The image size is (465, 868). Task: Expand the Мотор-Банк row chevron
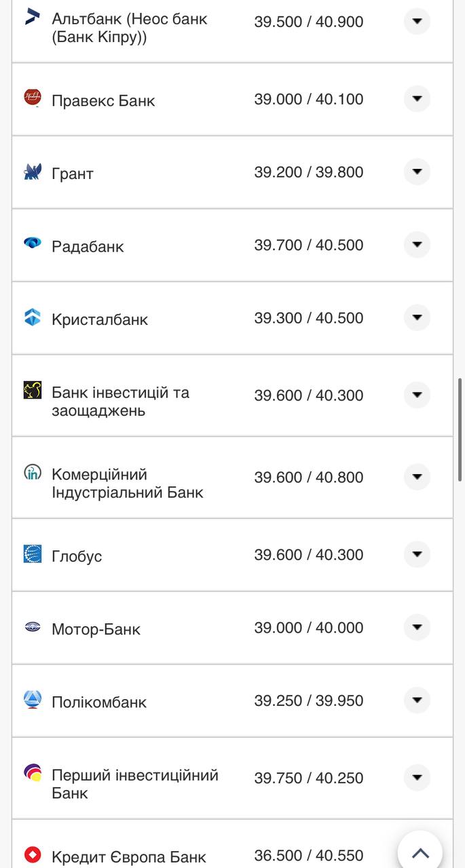click(417, 627)
